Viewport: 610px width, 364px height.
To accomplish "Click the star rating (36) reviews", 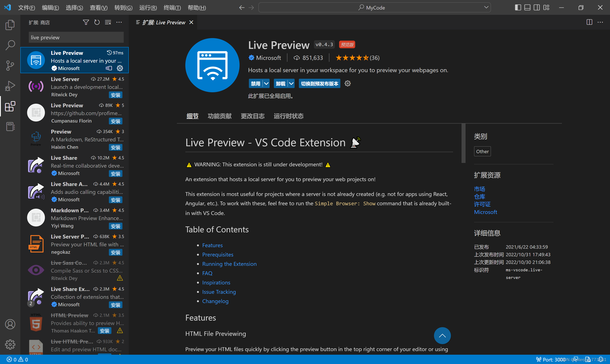I will [x=358, y=58].
